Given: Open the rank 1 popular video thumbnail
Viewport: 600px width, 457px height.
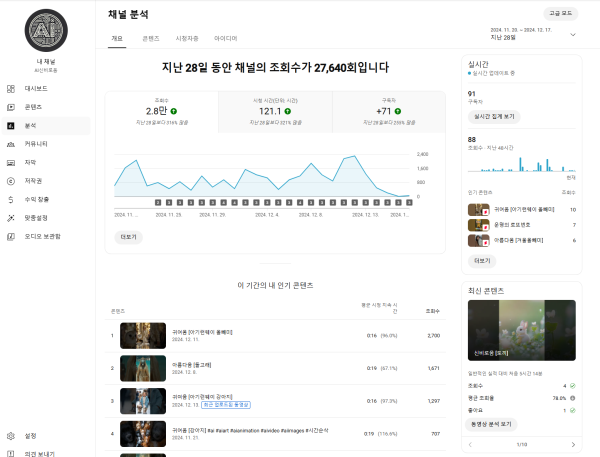Looking at the screenshot, I should pos(143,336).
